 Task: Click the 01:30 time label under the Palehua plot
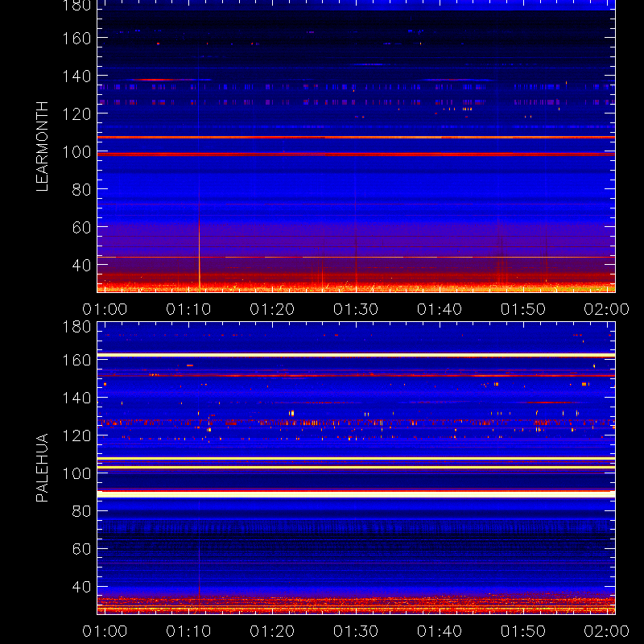(356, 631)
